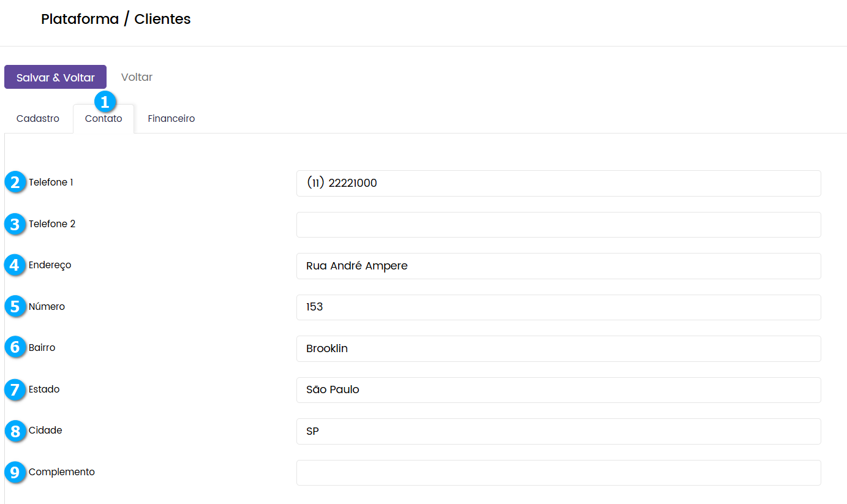
Task: Click the Endereço field with Rua André Ampere
Action: click(x=558, y=266)
